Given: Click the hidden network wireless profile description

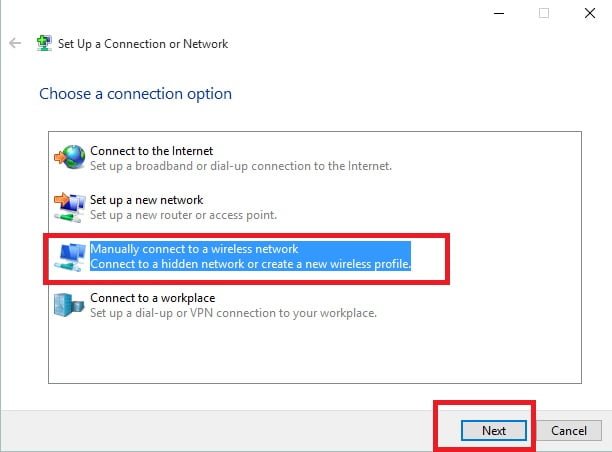Looking at the screenshot, I should coord(251,264).
